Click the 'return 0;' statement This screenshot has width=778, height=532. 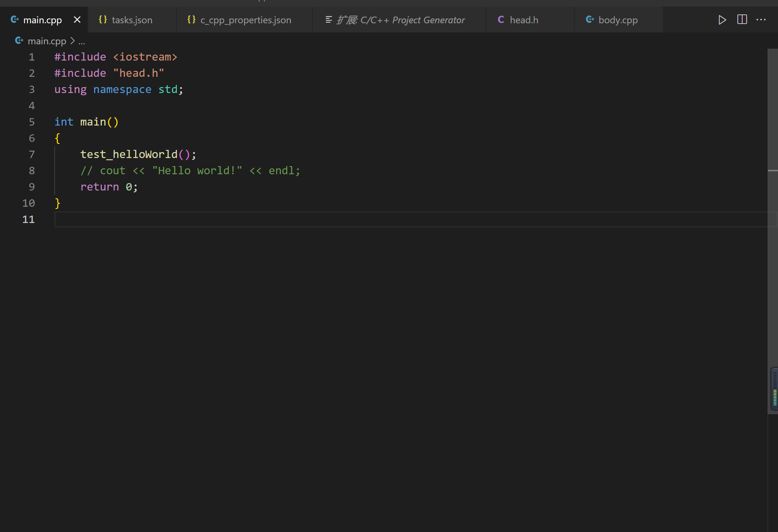pos(109,187)
